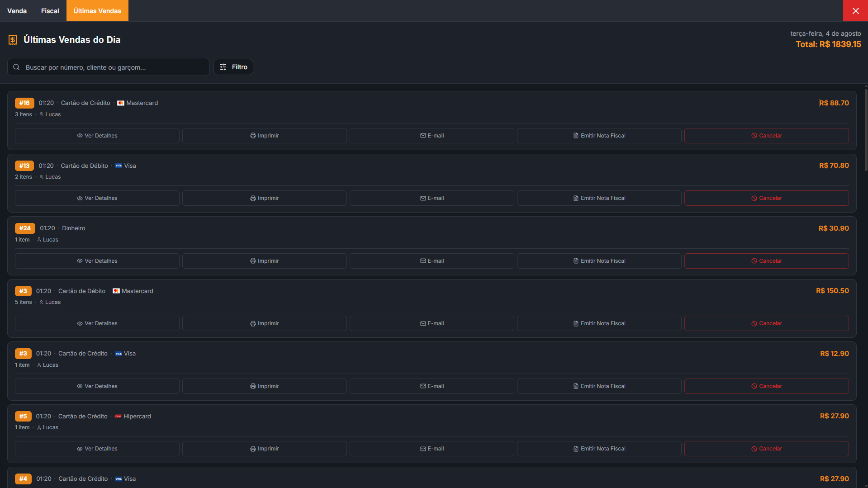Click the search field for sales
The image size is (868, 488).
pos(109,67)
